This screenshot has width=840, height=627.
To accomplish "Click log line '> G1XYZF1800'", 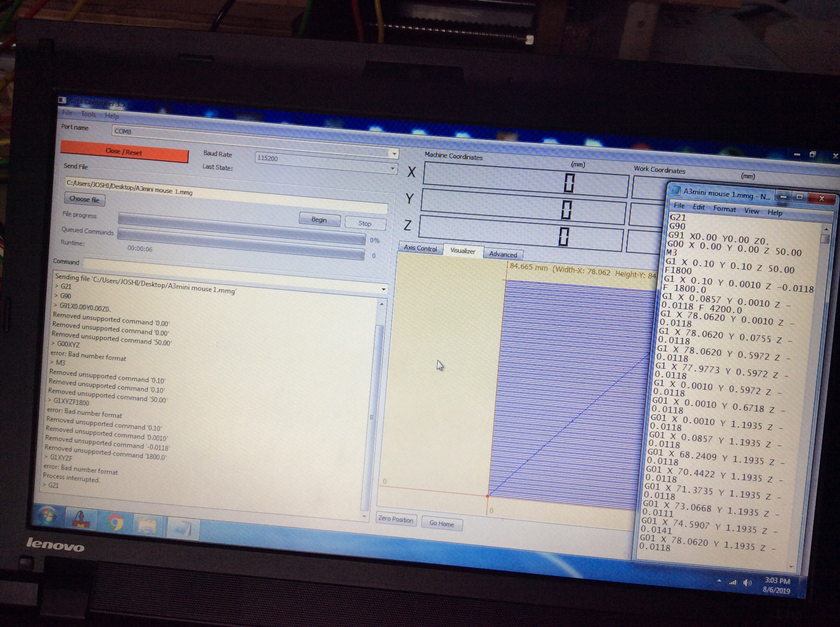I will pyautogui.click(x=69, y=401).
